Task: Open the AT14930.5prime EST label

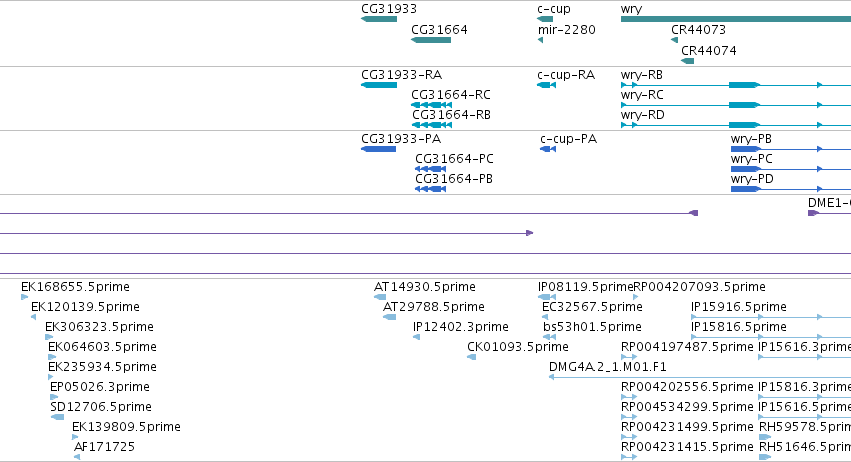Action: 424,287
